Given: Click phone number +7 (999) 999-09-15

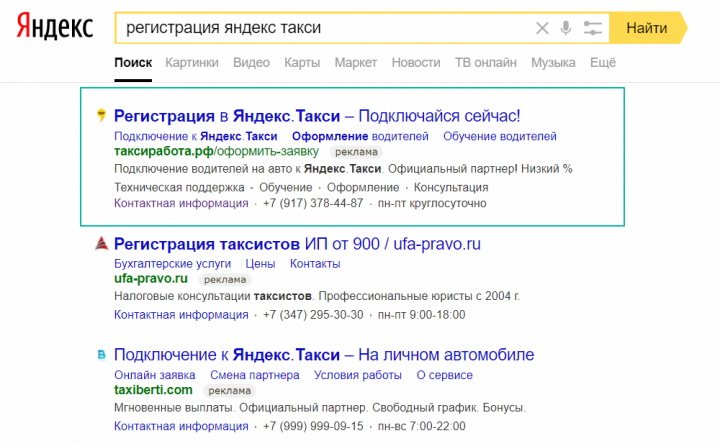Looking at the screenshot, I should pos(313,426).
